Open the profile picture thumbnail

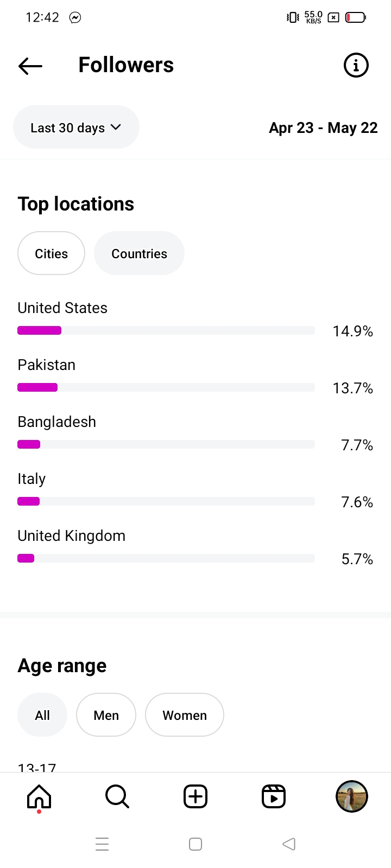[352, 796]
